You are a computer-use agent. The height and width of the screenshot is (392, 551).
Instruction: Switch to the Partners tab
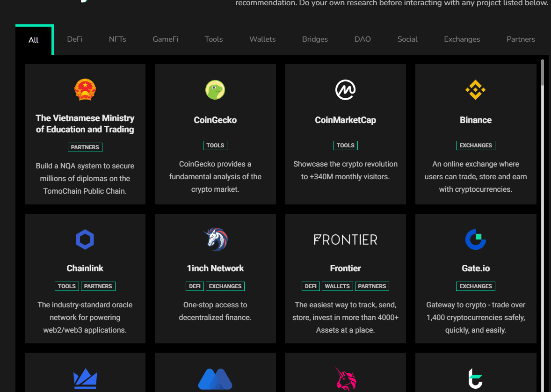(x=521, y=39)
